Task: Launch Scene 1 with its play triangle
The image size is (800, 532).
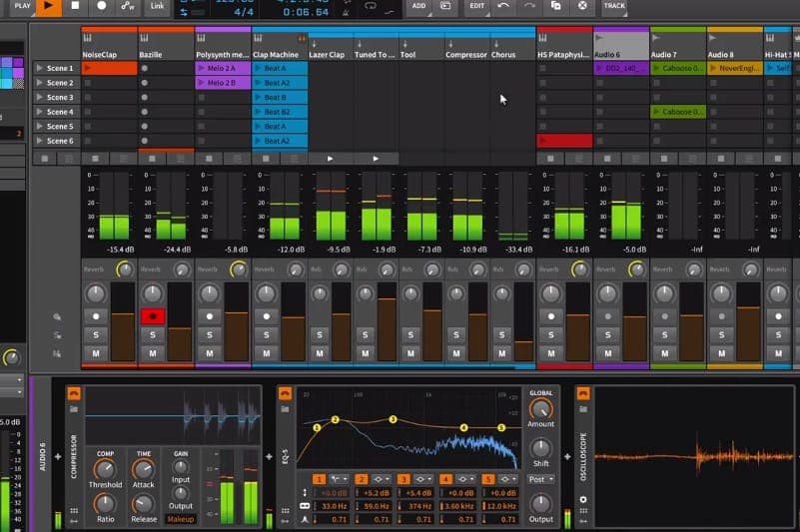Action: 39,68
